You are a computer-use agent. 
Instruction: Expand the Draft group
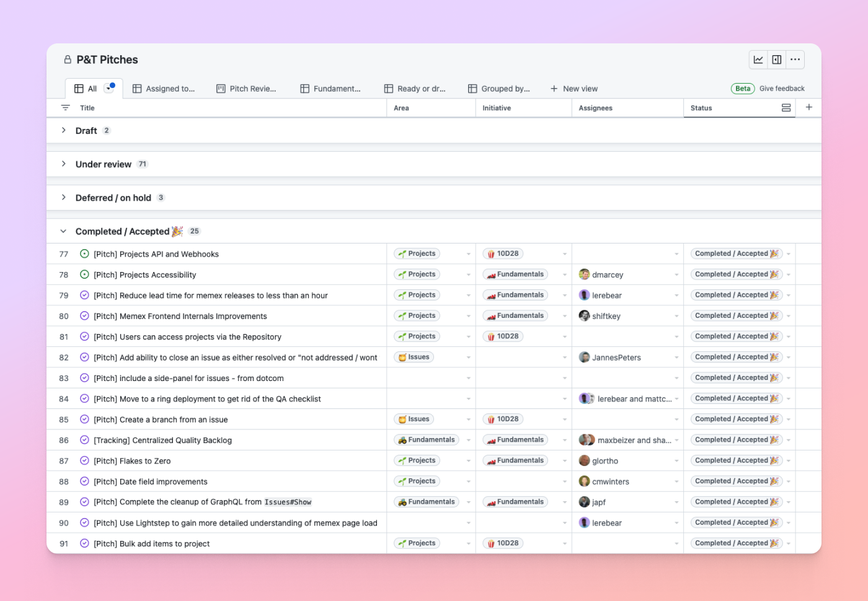(x=63, y=130)
